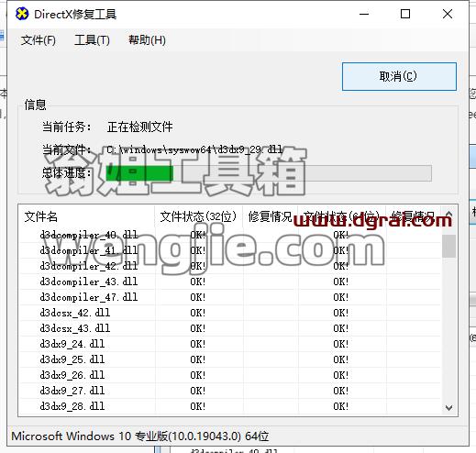
Task: Click the list scroll down arrow
Action: (x=448, y=407)
